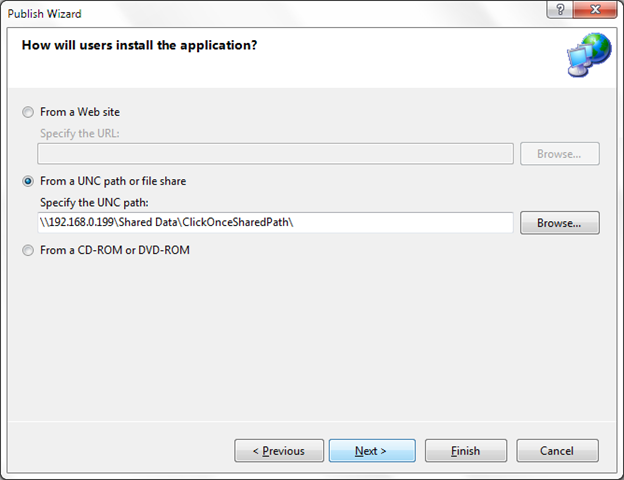Proceed using the Next button
Viewport: 624px width, 480px height.
(371, 451)
